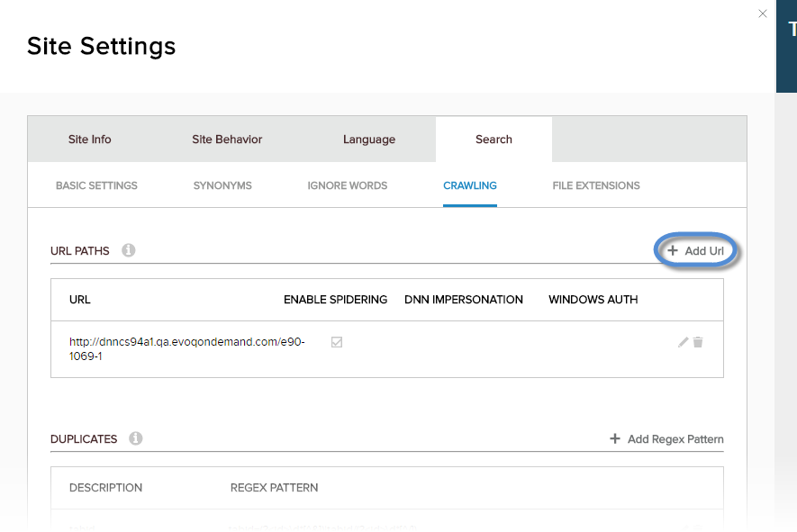Delete the URL path using trash icon
Viewport: 797px width, 532px height.
(698, 342)
